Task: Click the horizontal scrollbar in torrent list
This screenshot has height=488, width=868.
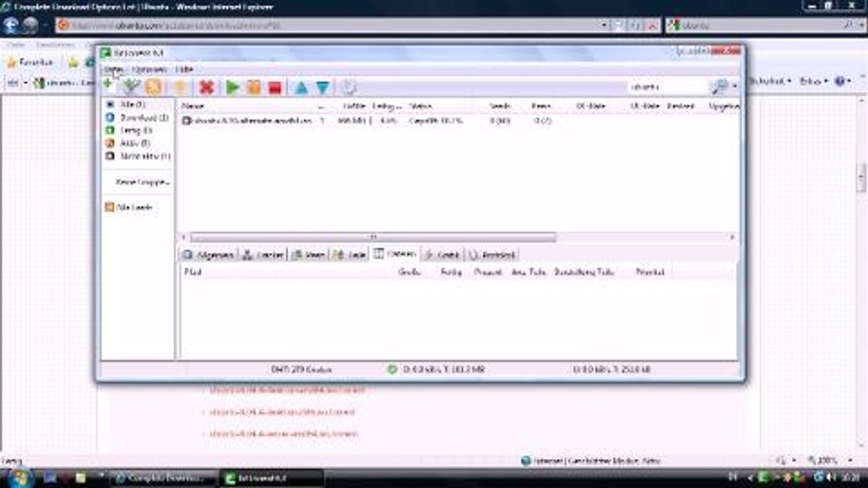Action: click(373, 237)
